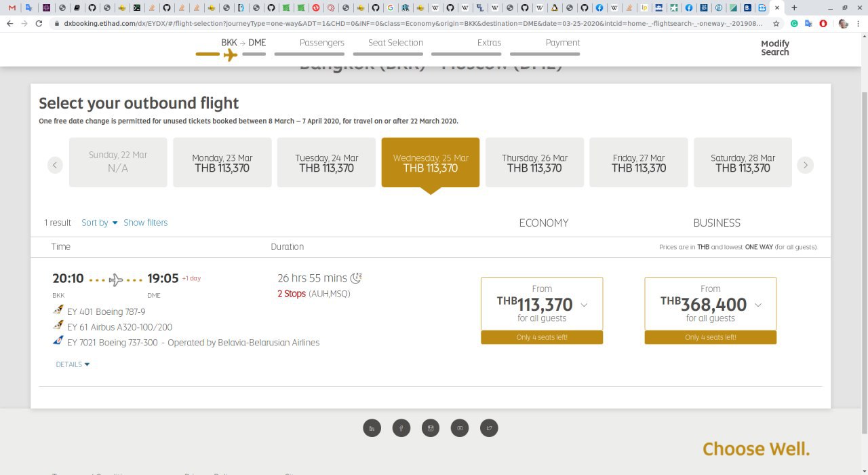Go to Seat Selection step
The width and height of the screenshot is (868, 475).
[395, 43]
